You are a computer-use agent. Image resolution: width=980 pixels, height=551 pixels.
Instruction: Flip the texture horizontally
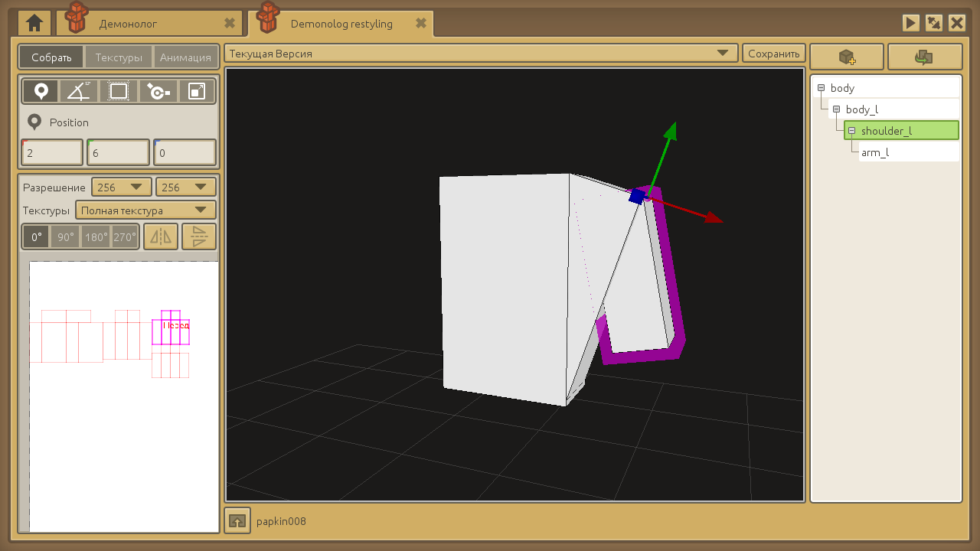tap(161, 237)
